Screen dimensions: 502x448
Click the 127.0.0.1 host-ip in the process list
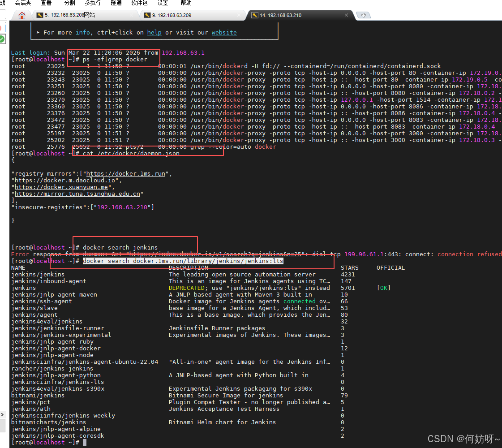[x=356, y=99]
